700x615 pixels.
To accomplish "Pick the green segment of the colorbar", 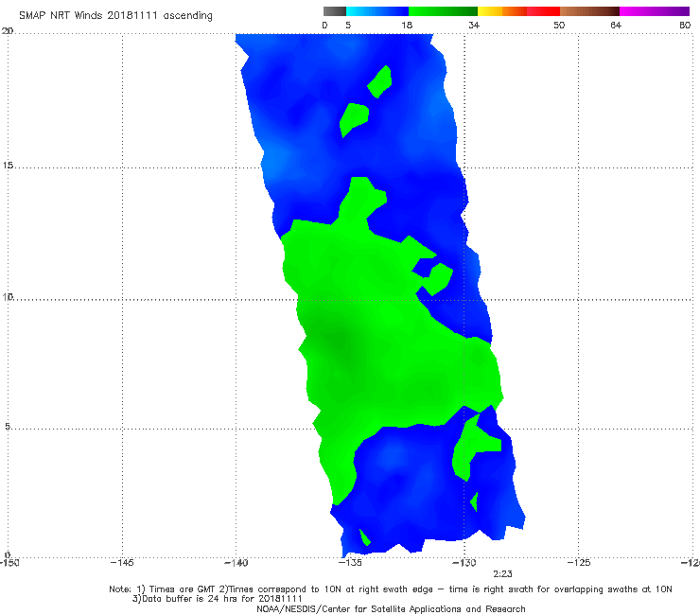I will (x=443, y=11).
